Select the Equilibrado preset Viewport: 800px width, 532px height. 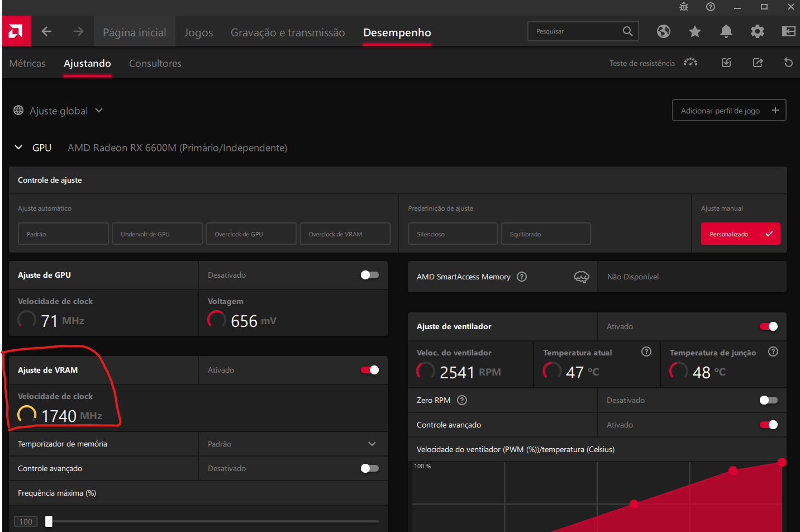[x=546, y=234]
